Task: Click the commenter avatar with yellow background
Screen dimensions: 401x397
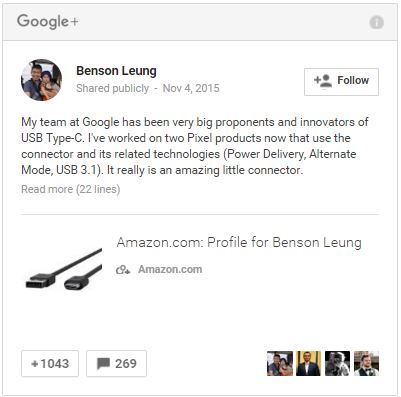Action: [308, 363]
